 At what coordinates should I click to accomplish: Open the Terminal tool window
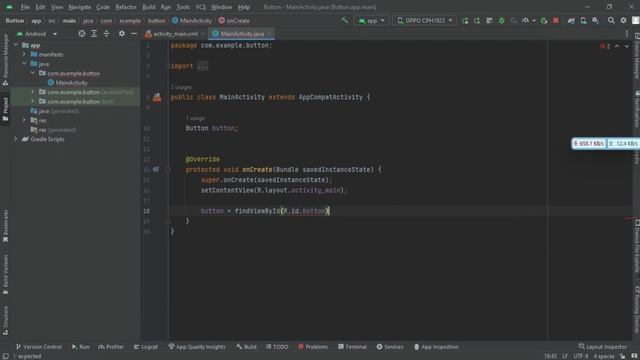[x=352, y=347]
